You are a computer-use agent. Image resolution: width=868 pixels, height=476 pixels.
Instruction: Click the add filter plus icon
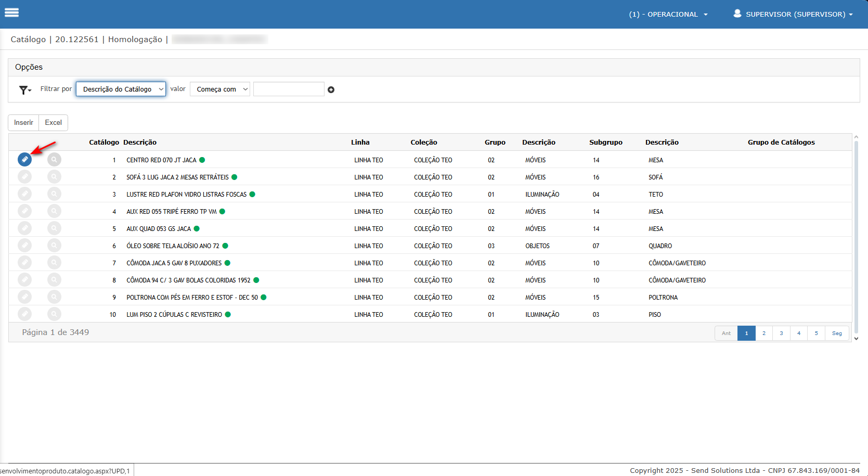coord(331,90)
